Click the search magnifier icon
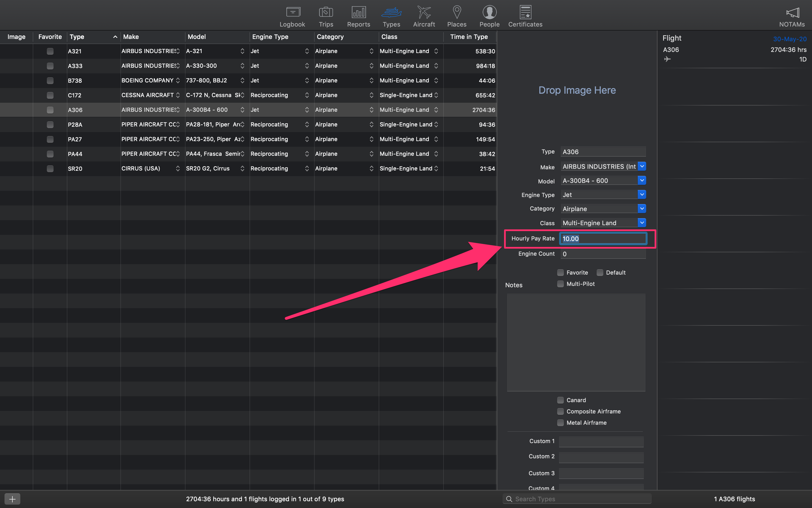 (x=509, y=499)
